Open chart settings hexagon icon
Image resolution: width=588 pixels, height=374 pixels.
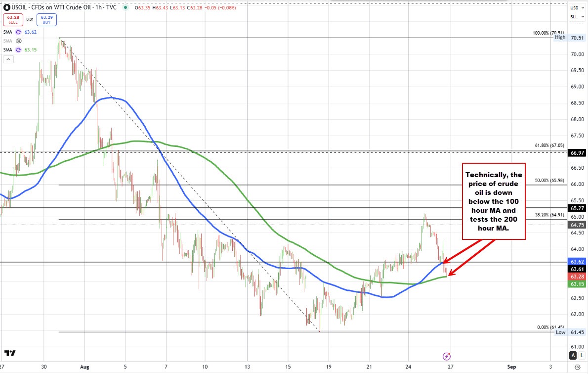click(x=578, y=367)
